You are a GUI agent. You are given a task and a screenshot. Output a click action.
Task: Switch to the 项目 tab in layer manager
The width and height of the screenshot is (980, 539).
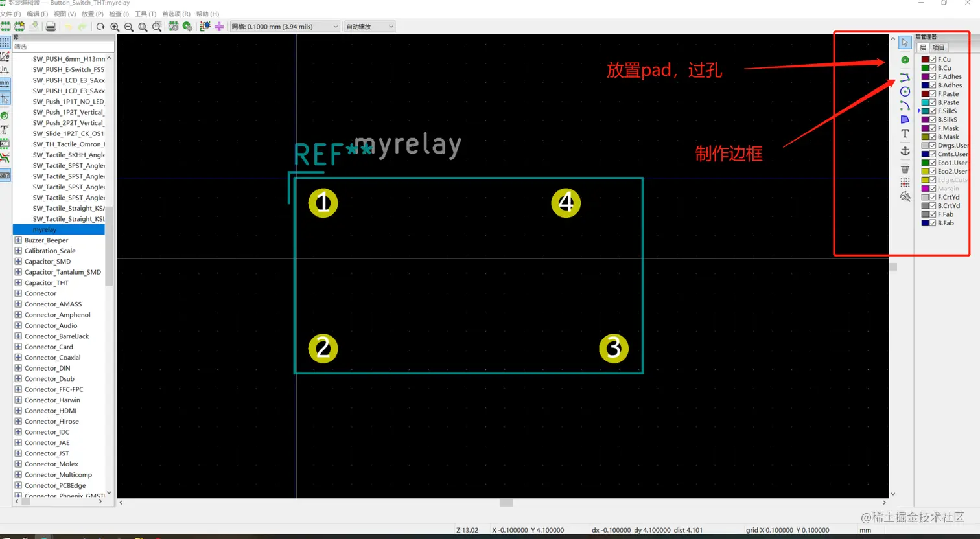tap(939, 47)
